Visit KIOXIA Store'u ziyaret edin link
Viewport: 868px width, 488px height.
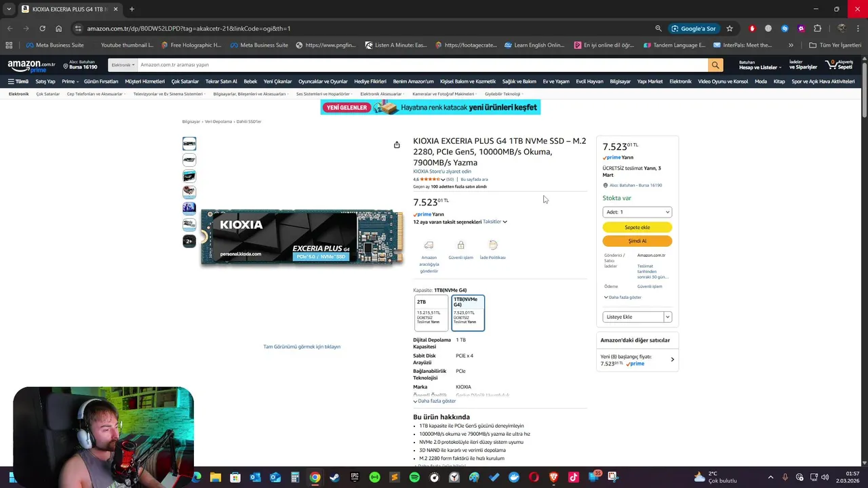pos(441,171)
